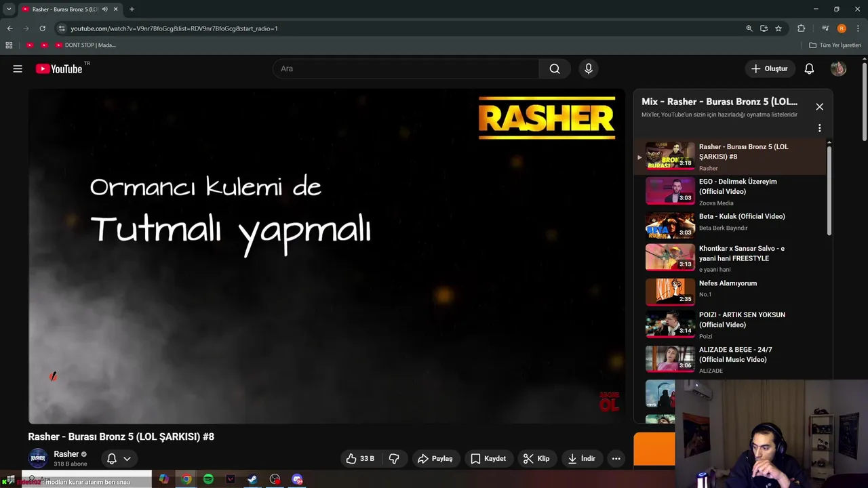
Task: Play Beta - Kulak (Official Video)
Action: [x=730, y=224]
